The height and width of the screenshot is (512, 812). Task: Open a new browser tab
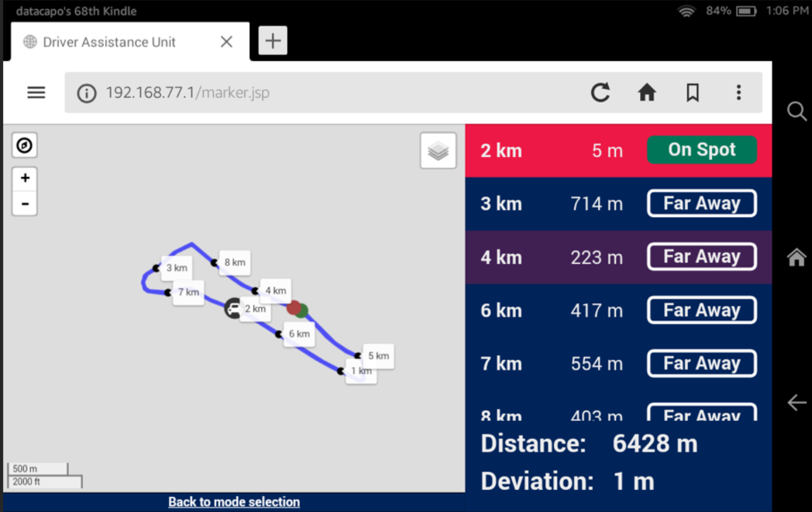272,41
